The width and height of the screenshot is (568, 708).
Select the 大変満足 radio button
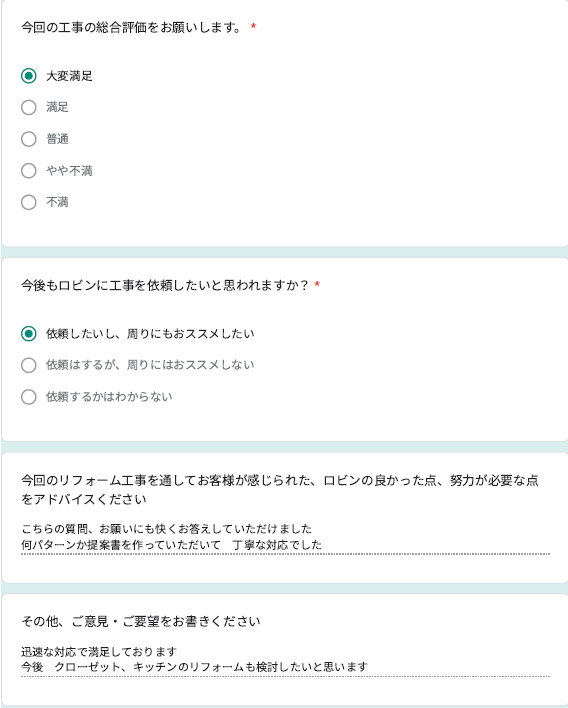coord(28,76)
